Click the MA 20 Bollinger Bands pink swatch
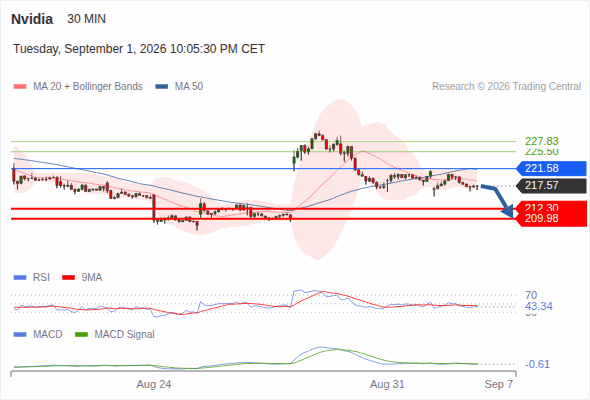This screenshot has height=400, width=590. (x=20, y=87)
